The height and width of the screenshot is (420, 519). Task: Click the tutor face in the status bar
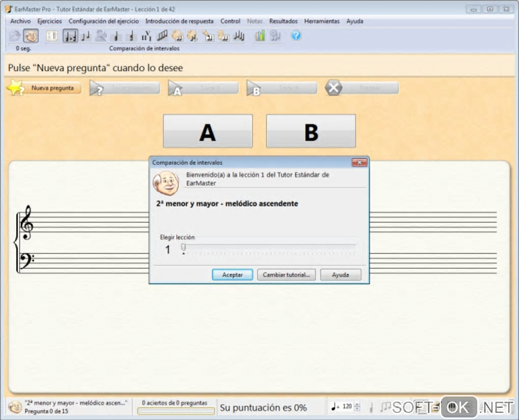15,407
